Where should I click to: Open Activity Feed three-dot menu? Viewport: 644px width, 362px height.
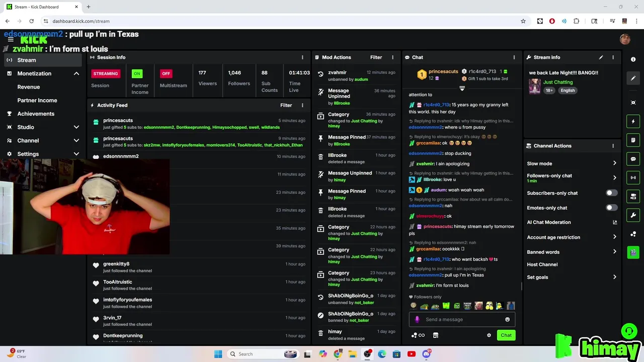[302, 105]
